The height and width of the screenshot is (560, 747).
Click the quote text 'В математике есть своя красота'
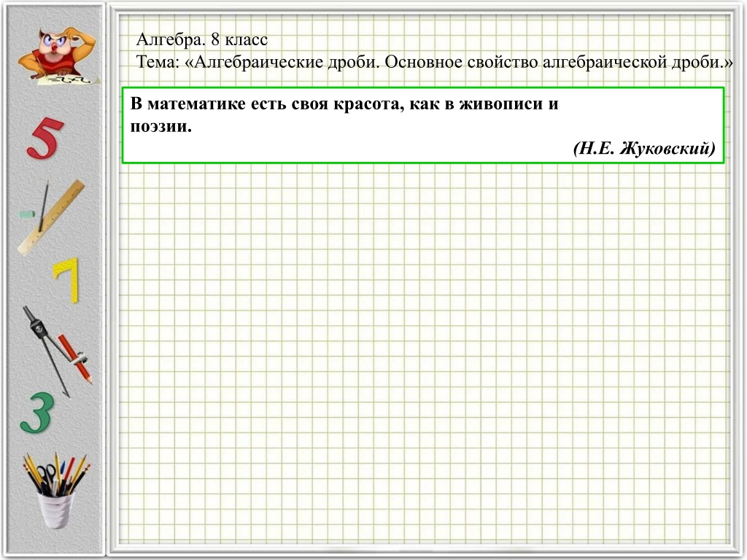pyautogui.click(x=267, y=104)
